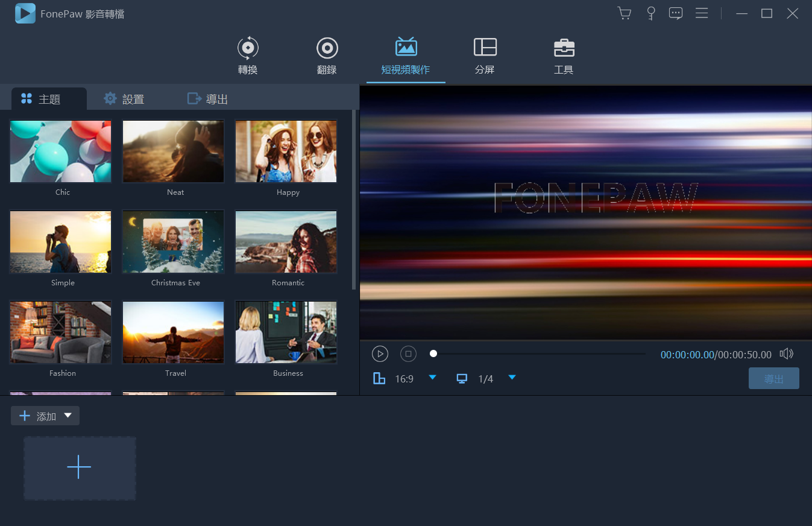Screen dimensions: 812x526
Task: Select the 短視頻製作 tab
Action: [x=406, y=56]
